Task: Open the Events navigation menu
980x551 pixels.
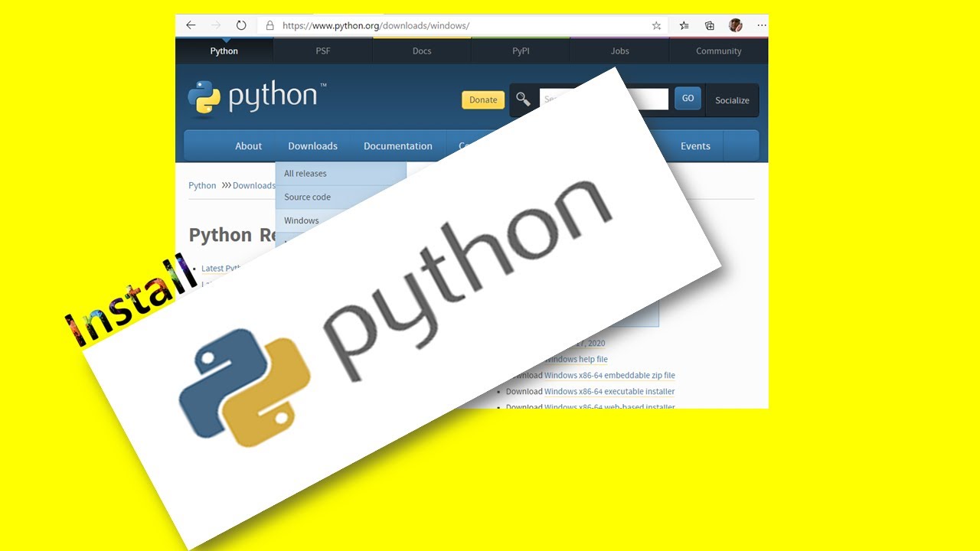Action: pos(695,146)
